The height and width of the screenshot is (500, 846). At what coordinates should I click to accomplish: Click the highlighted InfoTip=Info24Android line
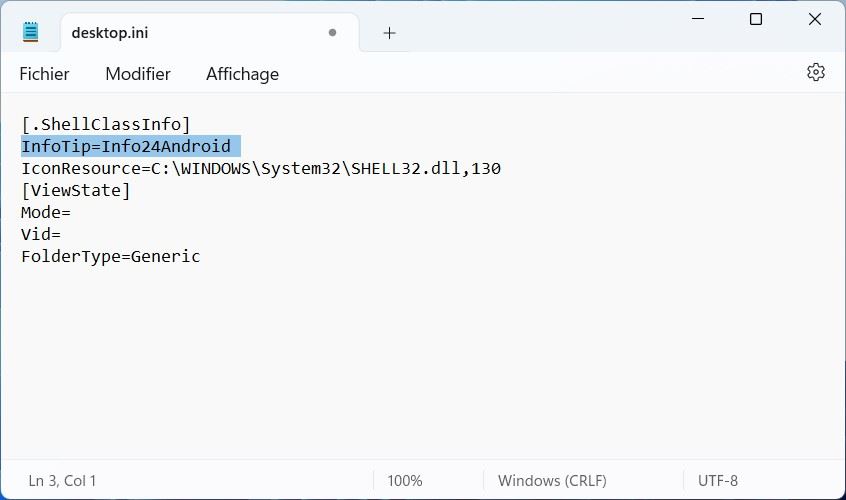(126, 146)
